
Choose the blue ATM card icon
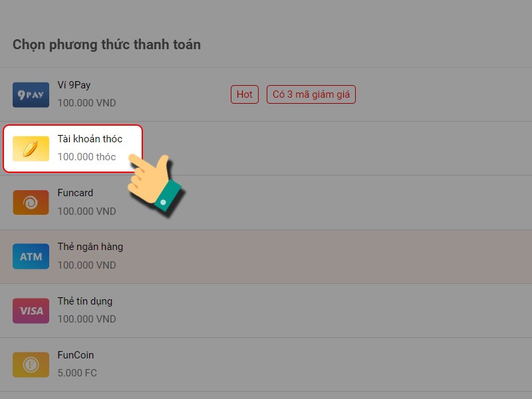coord(31,257)
